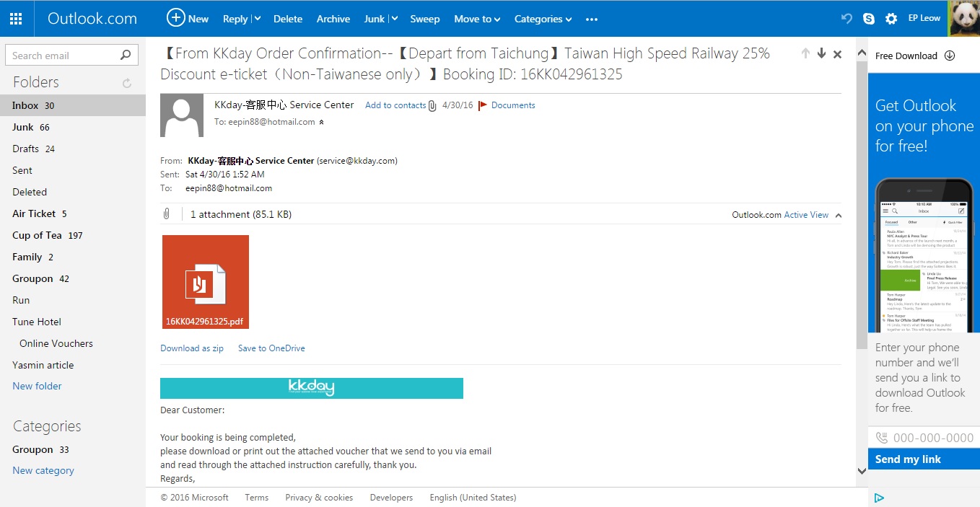
Task: Click the Free Download arrow icon
Action: 950,56
